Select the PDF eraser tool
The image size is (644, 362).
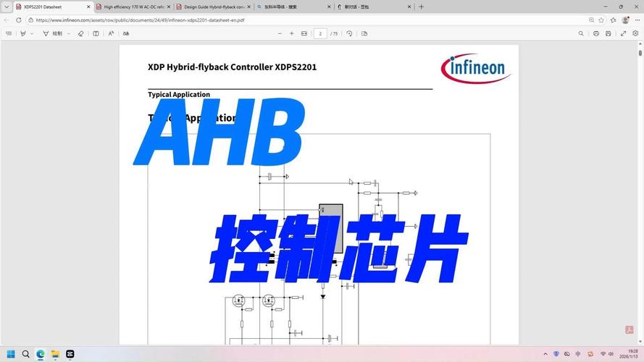point(81,33)
